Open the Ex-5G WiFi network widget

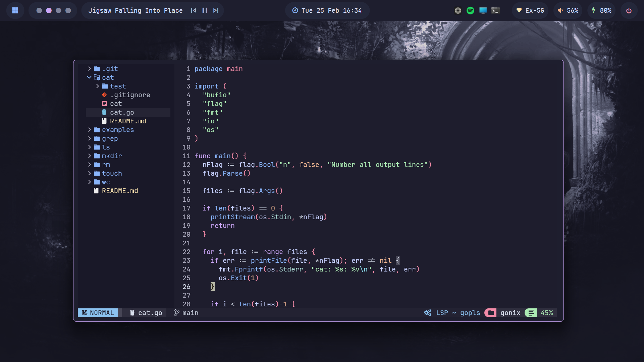click(x=530, y=10)
